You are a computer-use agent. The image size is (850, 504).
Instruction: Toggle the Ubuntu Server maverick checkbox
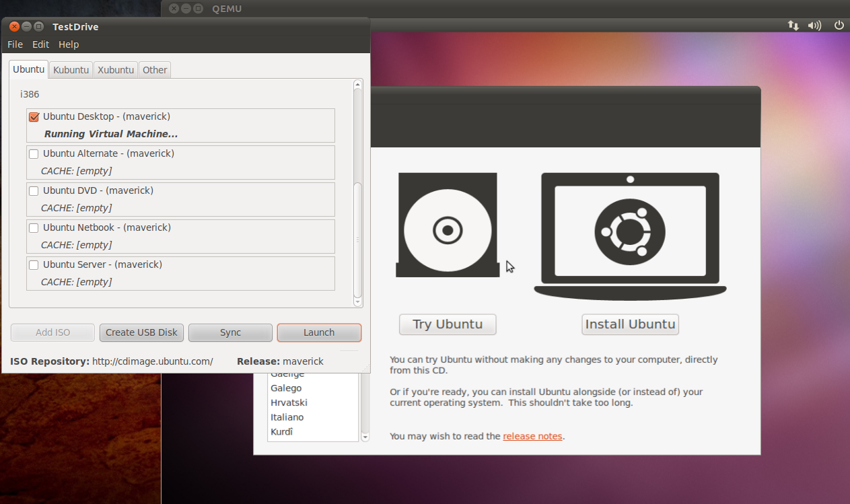pos(34,265)
